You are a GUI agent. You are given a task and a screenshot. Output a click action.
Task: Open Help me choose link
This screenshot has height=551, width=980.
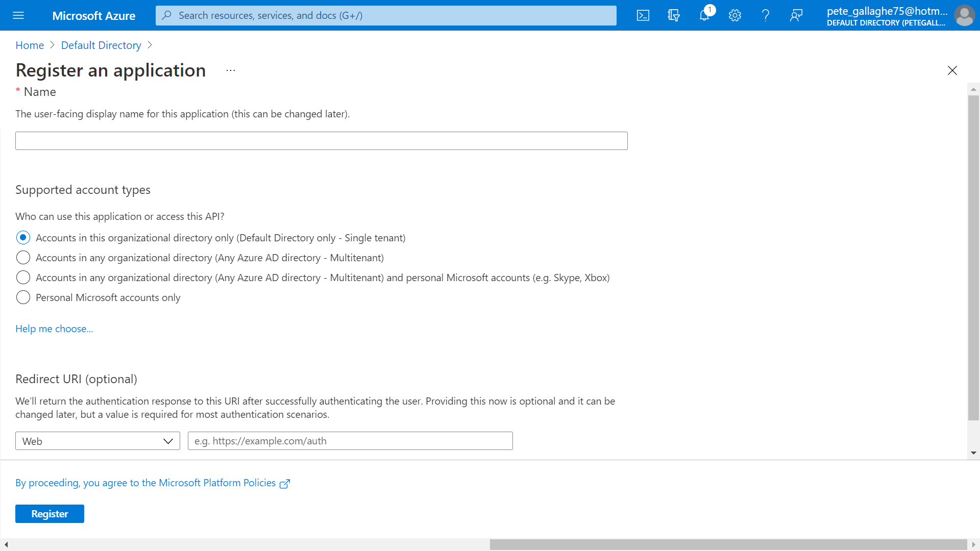[x=54, y=329]
